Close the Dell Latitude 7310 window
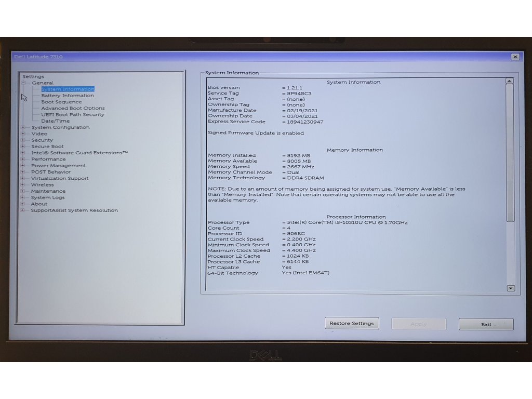This screenshot has height=399, width=532. coord(515,57)
